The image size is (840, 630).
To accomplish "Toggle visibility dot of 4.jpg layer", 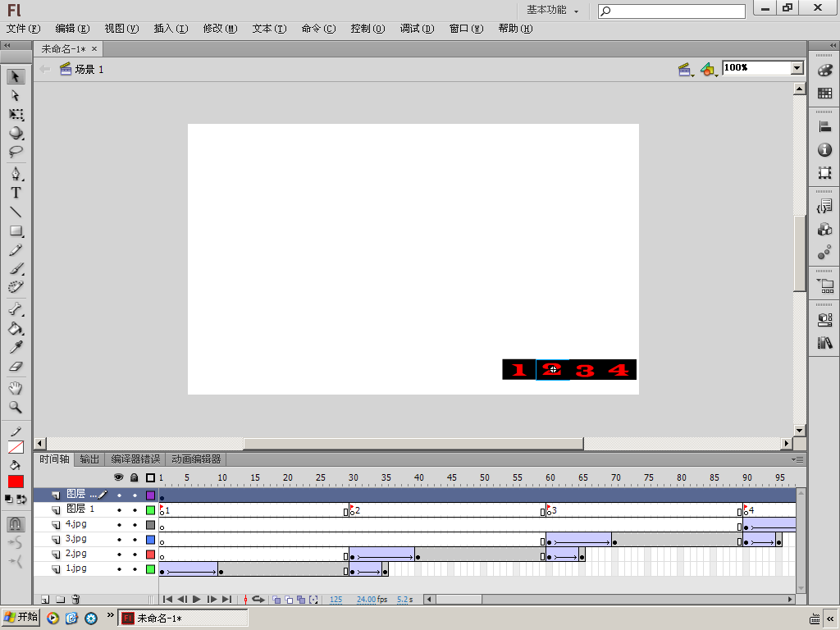I will [119, 525].
